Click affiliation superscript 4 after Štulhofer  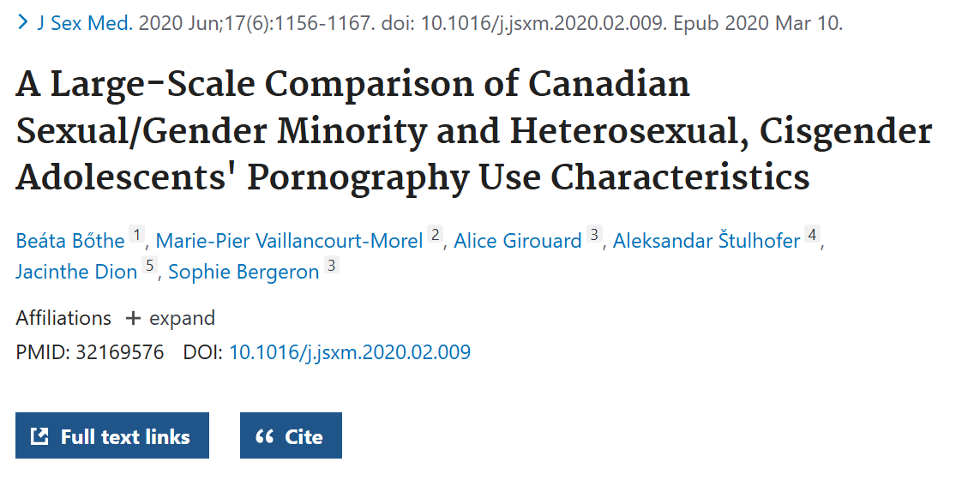[x=812, y=236]
